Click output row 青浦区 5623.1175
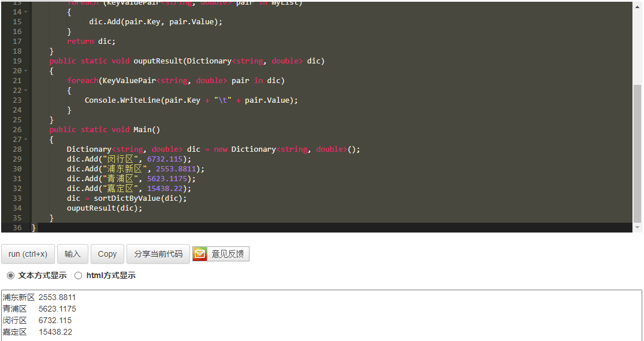 [x=39, y=309]
